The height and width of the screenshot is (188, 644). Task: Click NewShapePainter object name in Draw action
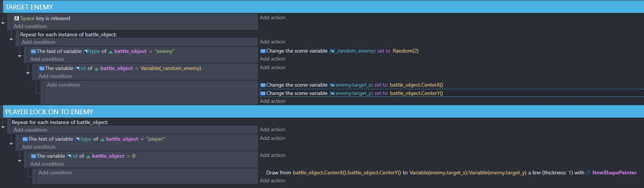614,172
